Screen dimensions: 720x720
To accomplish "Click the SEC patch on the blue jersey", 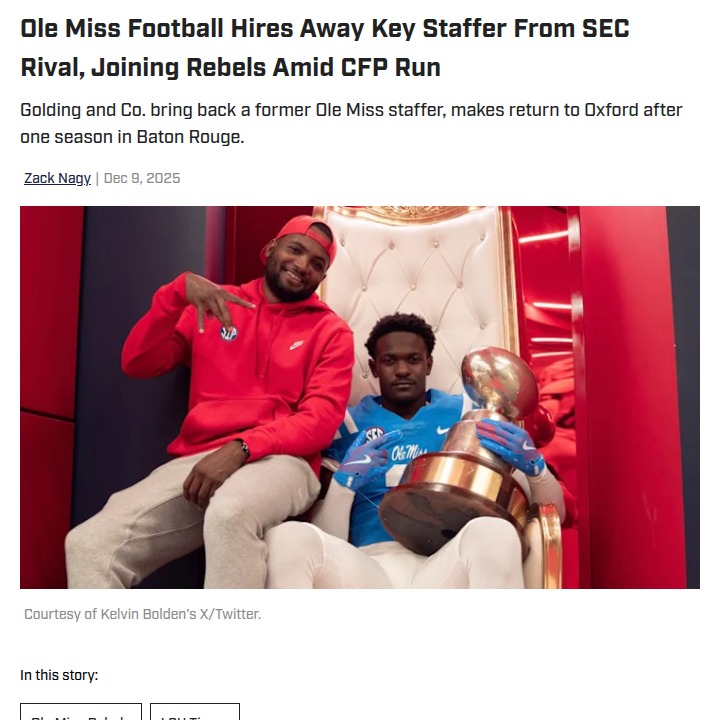I will [374, 434].
